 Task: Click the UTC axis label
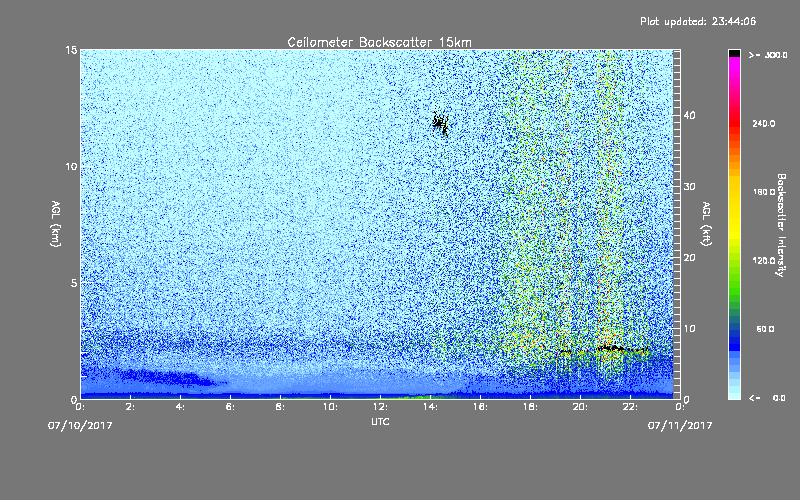point(380,421)
